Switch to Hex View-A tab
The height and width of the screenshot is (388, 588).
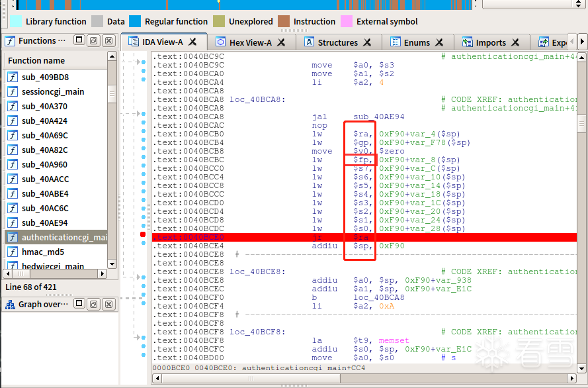click(251, 42)
